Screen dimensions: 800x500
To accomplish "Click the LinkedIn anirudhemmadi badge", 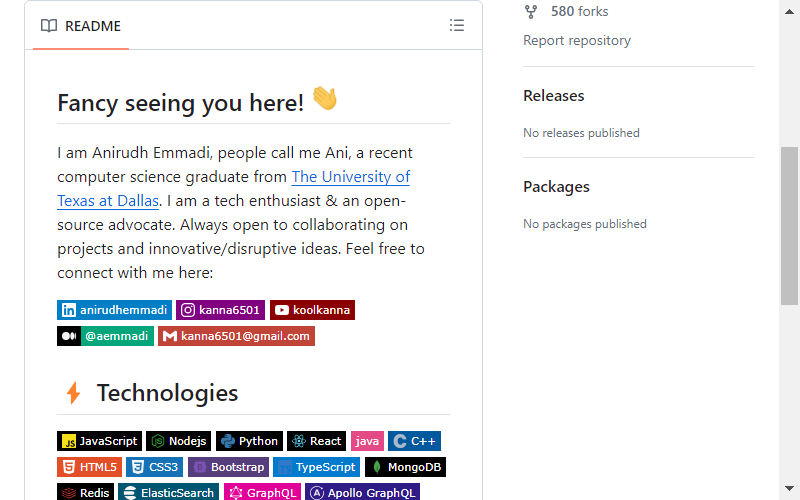I will click(x=114, y=310).
